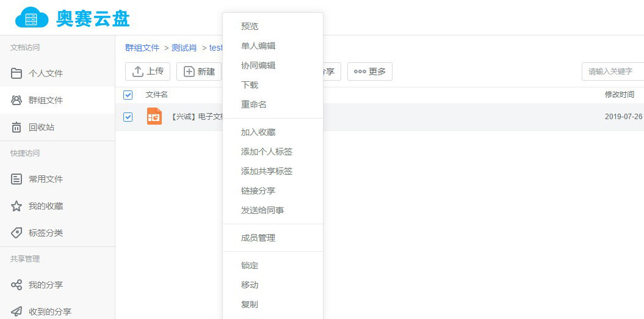
Task: Open 我的分享 share icon
Action: 17,285
